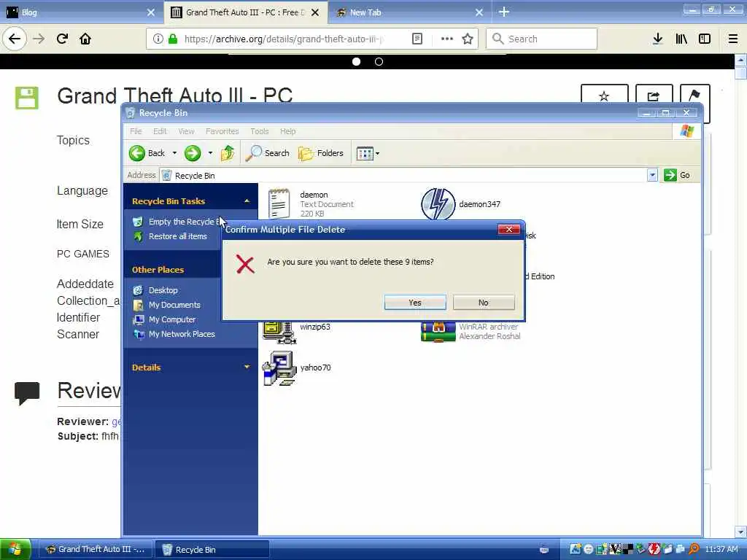Click the Search toolbar button in Recycle Bin
The width and height of the screenshot is (747, 560).
click(x=267, y=153)
